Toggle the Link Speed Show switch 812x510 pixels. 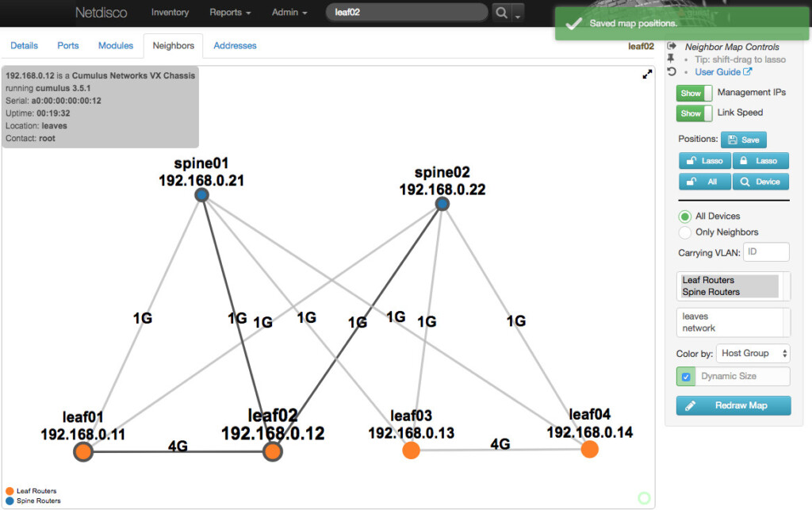[x=694, y=113]
